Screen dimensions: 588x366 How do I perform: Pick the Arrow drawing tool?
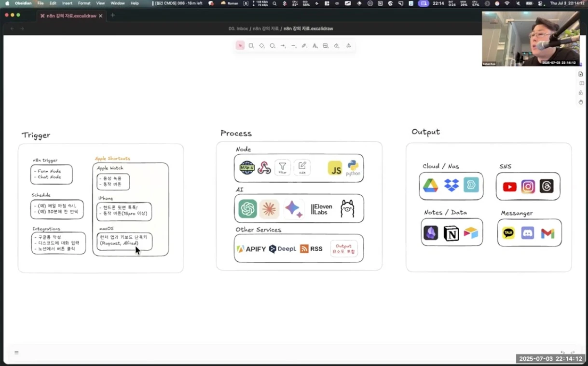[x=283, y=46]
